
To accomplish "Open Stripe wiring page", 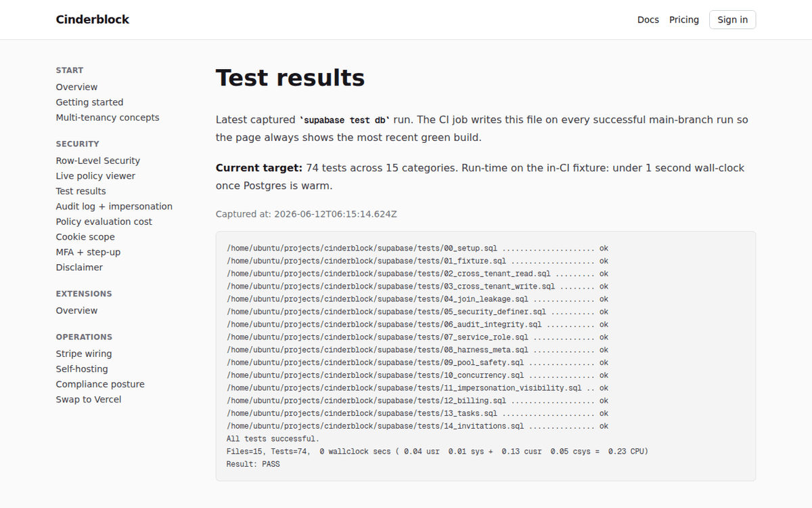I will (84, 354).
